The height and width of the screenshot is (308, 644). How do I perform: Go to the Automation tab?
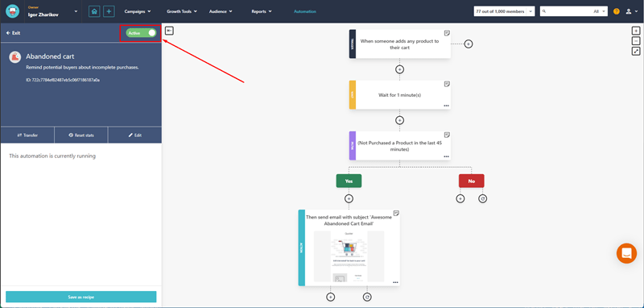coord(305,11)
